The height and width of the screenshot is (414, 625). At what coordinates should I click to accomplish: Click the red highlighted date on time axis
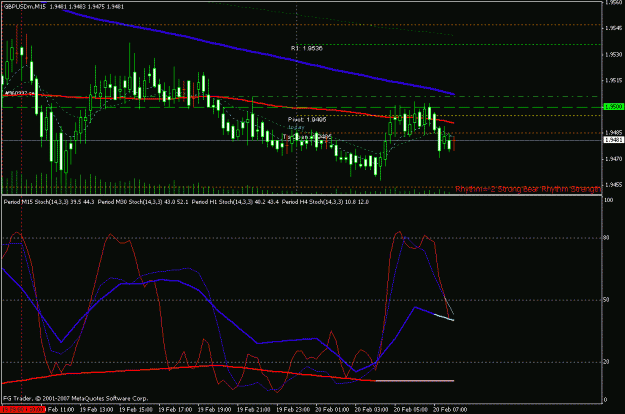click(23, 410)
